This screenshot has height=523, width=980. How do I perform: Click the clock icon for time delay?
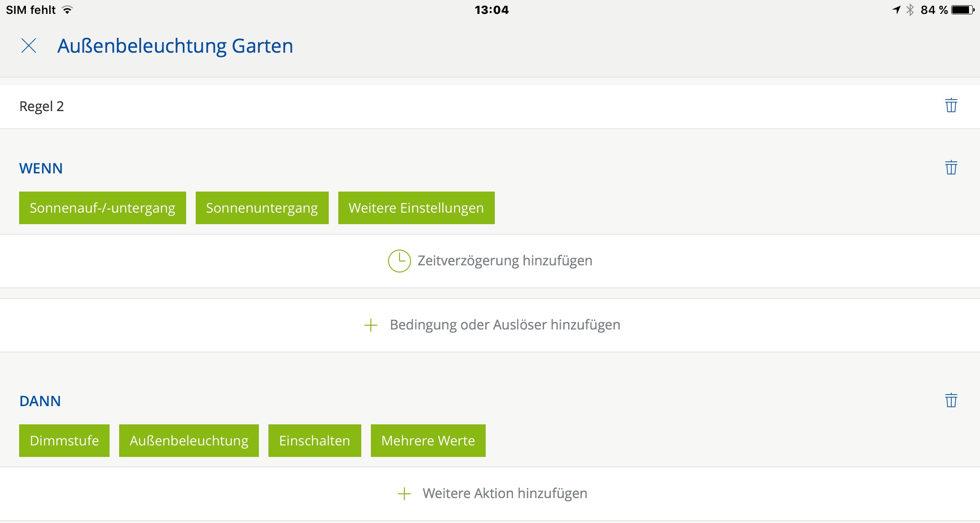(x=399, y=261)
